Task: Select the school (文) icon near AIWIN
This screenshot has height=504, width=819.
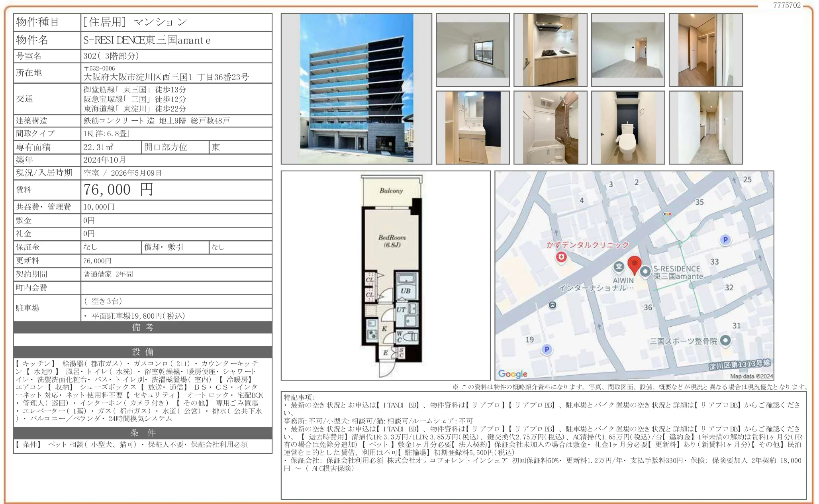Action: 618,268
